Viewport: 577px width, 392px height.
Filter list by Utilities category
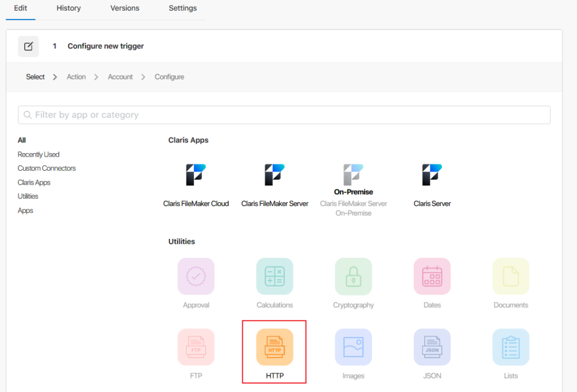[28, 197]
